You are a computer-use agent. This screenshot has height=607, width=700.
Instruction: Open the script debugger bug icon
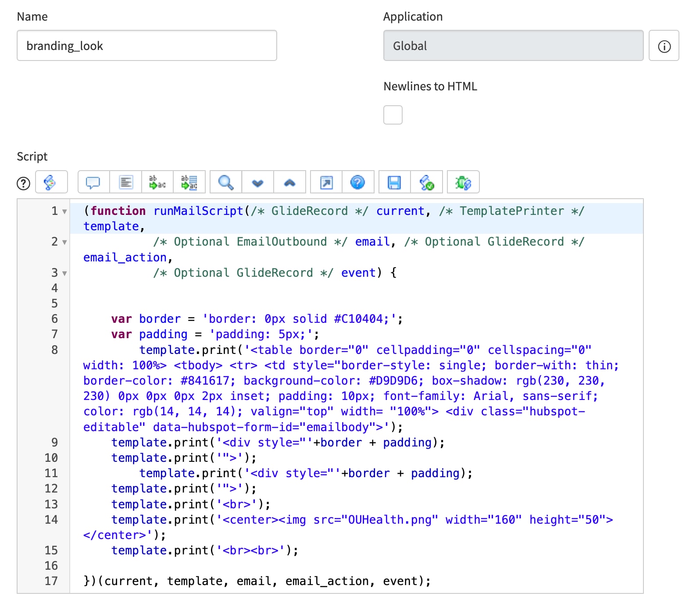coord(463,182)
